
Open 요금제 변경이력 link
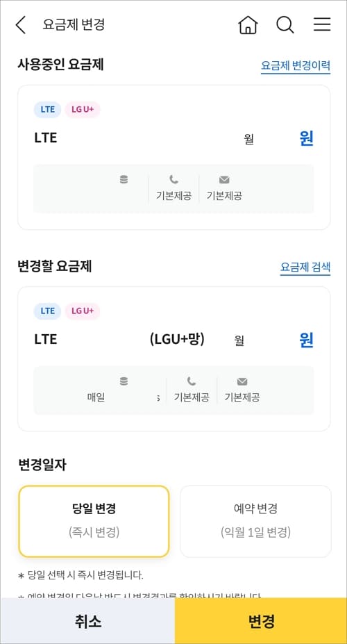[x=296, y=66]
